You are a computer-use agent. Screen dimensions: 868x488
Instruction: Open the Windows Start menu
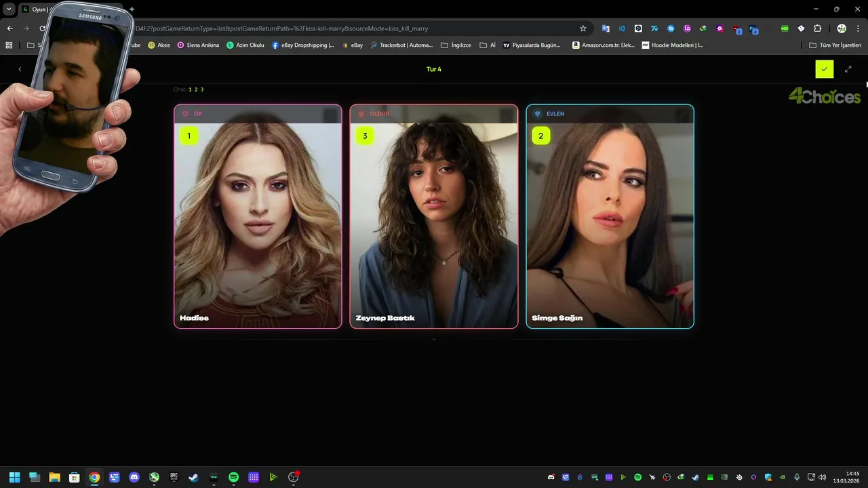[14, 477]
